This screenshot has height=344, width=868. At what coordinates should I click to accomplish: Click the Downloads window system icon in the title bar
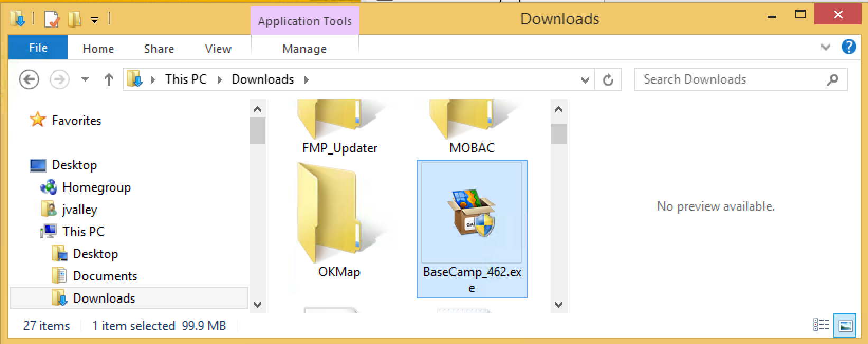click(x=17, y=20)
